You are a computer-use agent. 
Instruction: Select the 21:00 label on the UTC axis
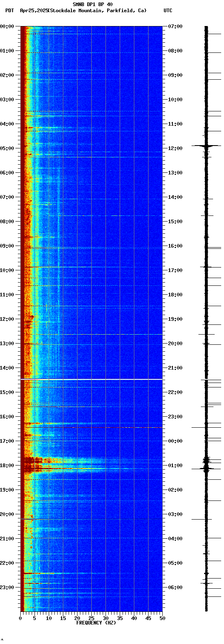pyautogui.click(x=175, y=368)
